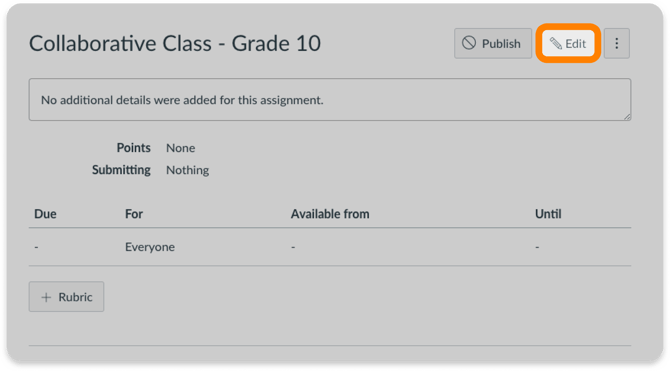Click the Nothing submission value
This screenshot has height=371, width=670.
pos(188,170)
